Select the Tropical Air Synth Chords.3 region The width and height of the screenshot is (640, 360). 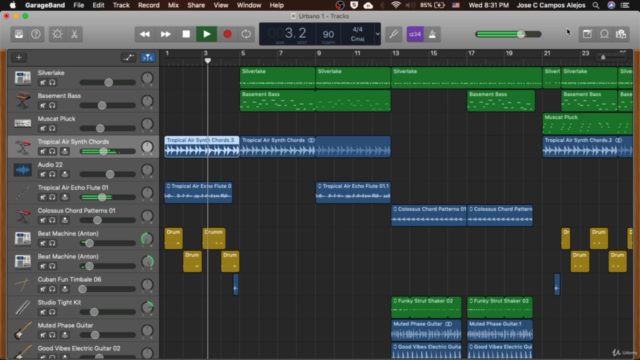pos(202,147)
